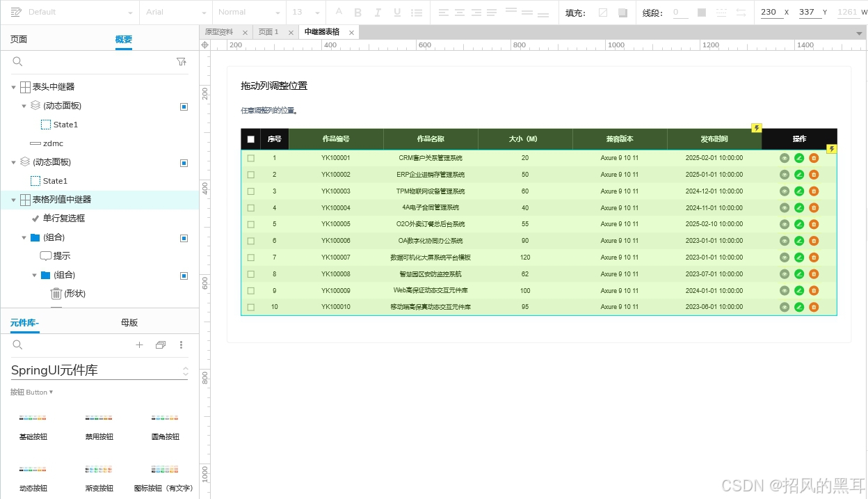Click the green edit icon in row 10
The width and height of the screenshot is (868, 499).
click(799, 307)
